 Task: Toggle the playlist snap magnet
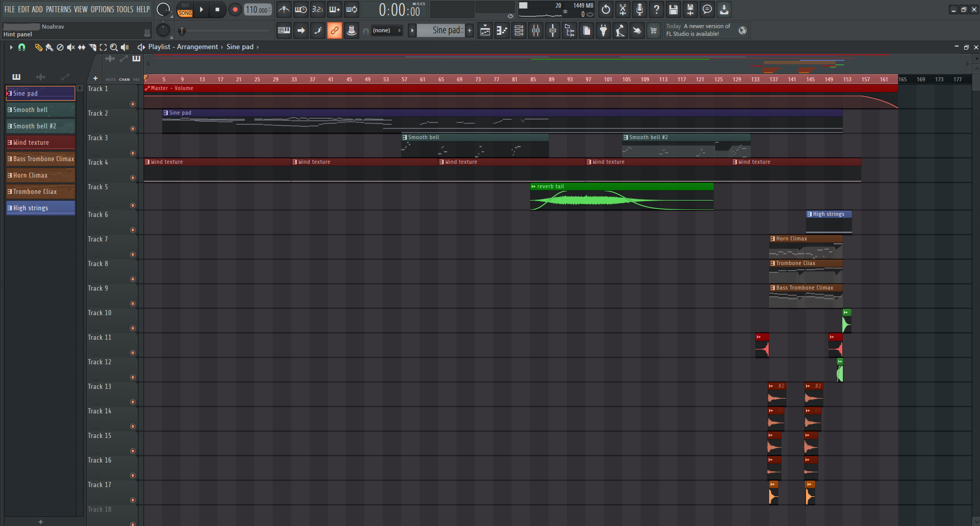(x=21, y=47)
